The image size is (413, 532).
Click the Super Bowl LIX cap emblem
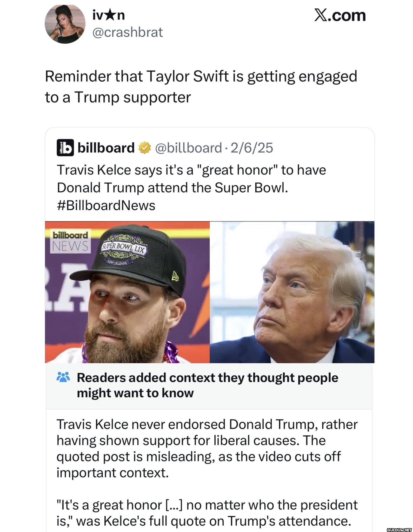tap(124, 250)
